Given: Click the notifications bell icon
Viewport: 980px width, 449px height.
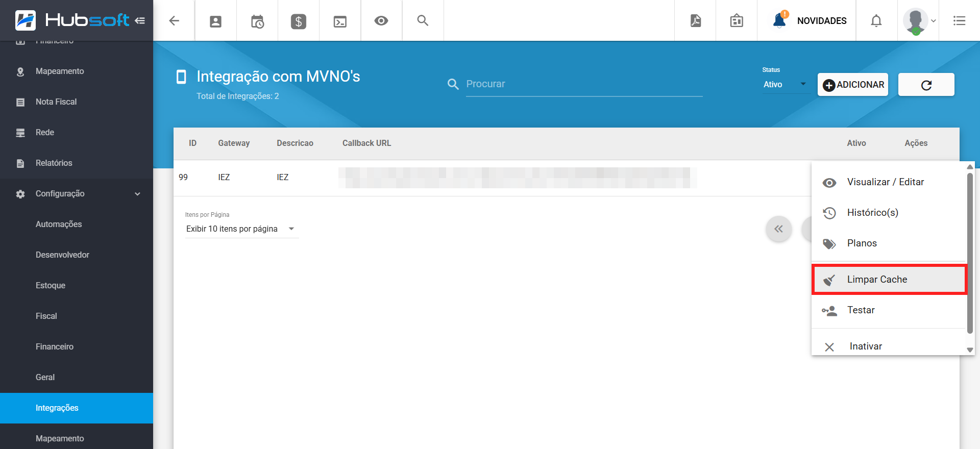Looking at the screenshot, I should (876, 21).
